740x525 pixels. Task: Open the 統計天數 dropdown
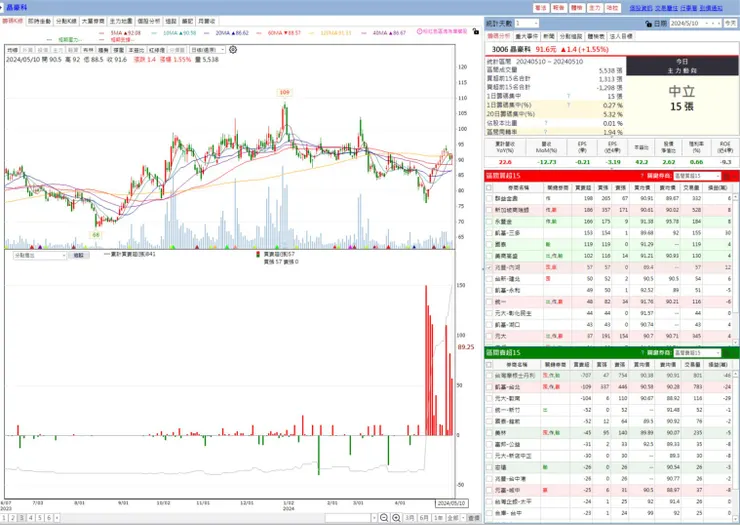click(527, 23)
